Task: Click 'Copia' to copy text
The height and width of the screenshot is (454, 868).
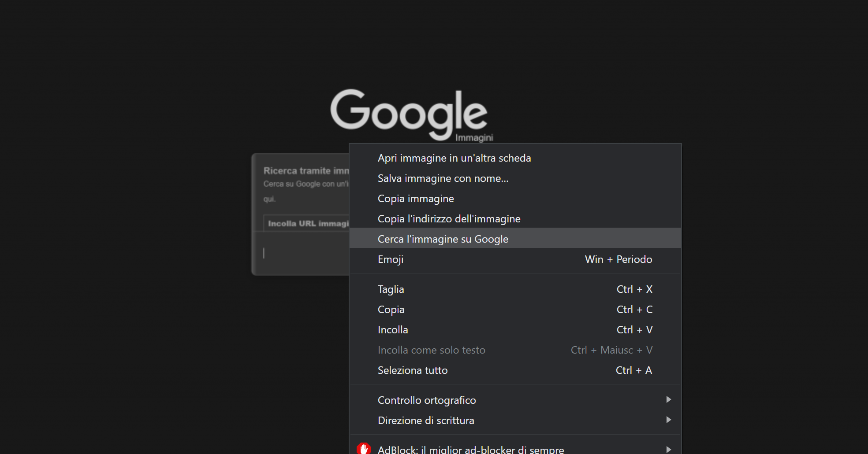Action: coord(391,310)
